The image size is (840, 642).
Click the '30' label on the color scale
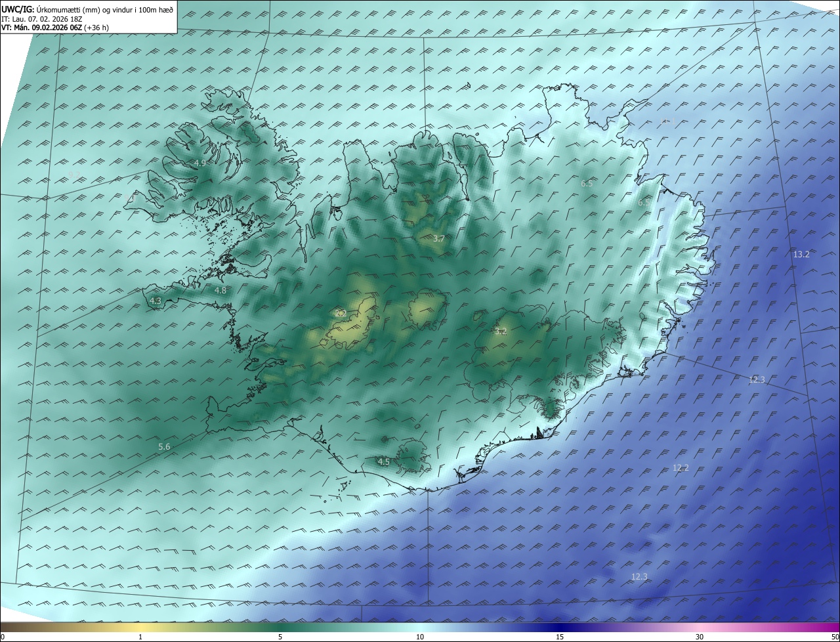[700, 637]
